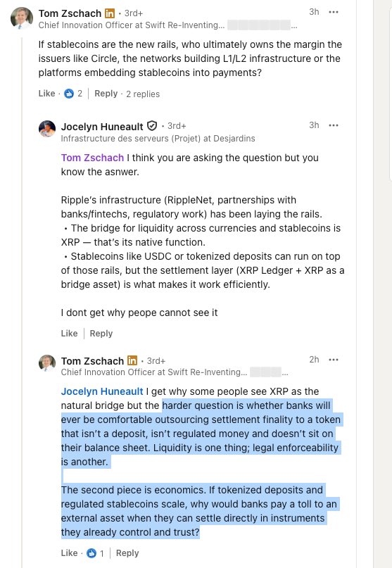Expand the 2 replies thread

143,94
